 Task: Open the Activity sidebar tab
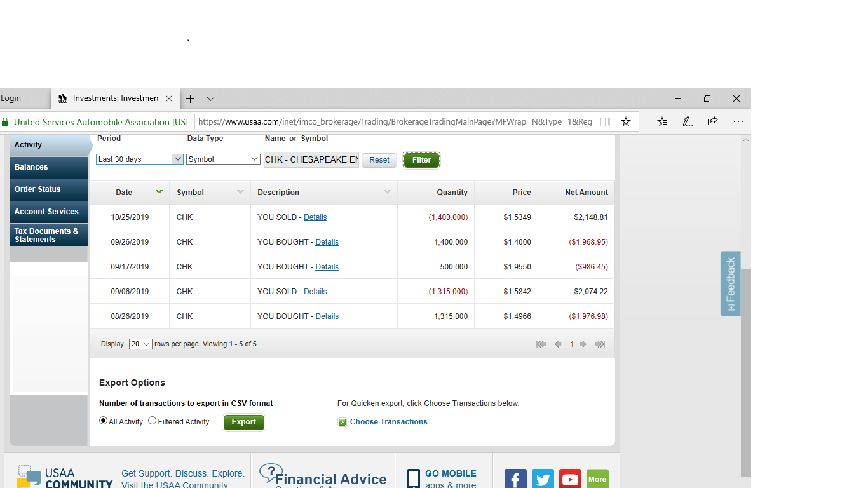tap(49, 145)
